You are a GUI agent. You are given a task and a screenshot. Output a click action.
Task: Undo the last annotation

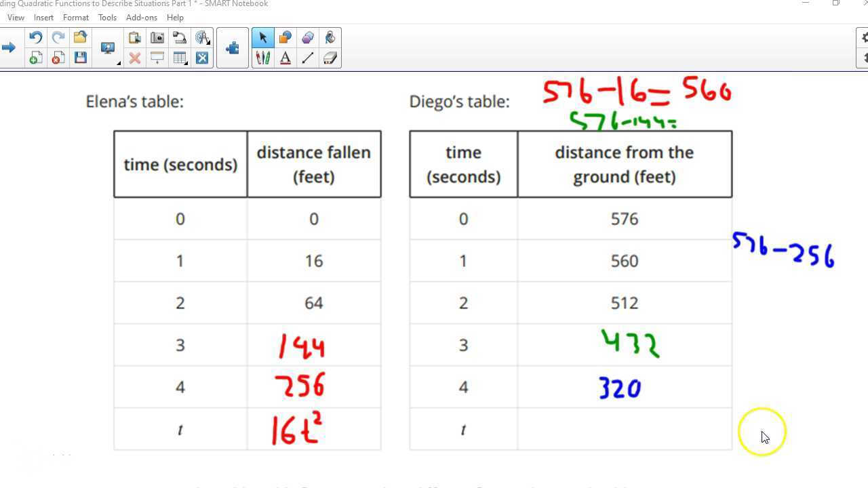[35, 38]
